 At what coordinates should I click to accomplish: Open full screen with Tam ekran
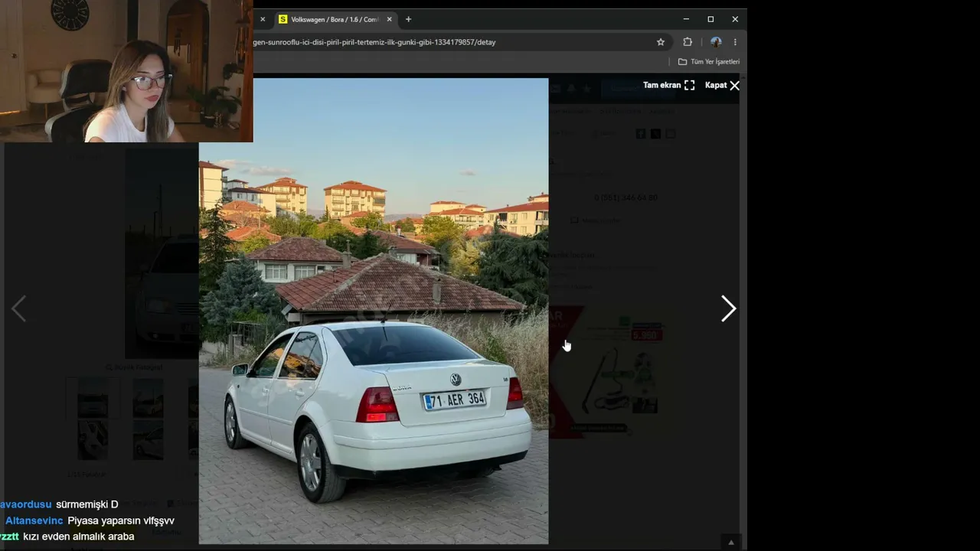(x=668, y=85)
